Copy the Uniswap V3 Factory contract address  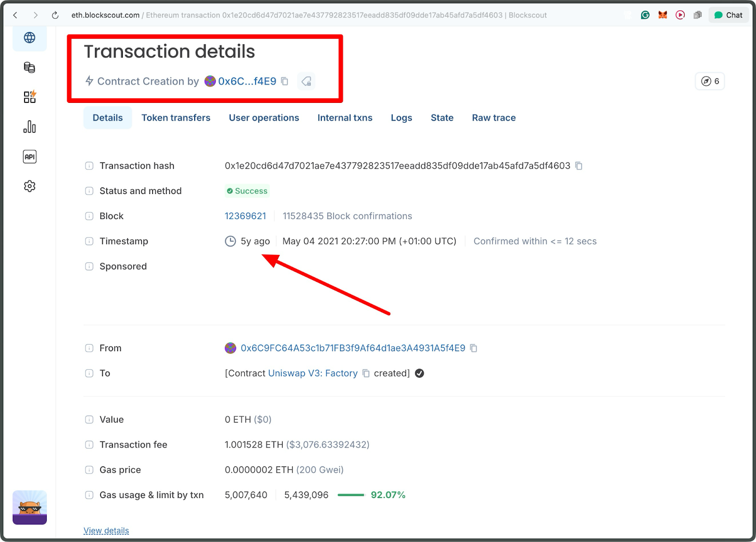pos(366,373)
